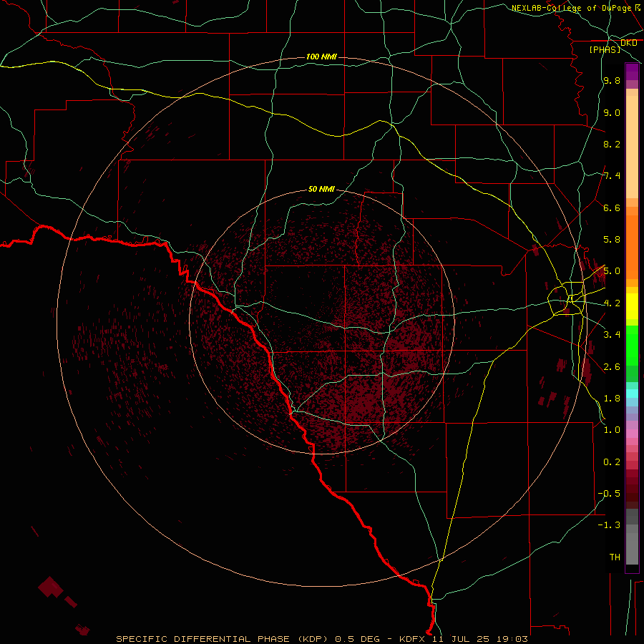
Task: Click the 2.6 scale value
Action: tap(612, 367)
